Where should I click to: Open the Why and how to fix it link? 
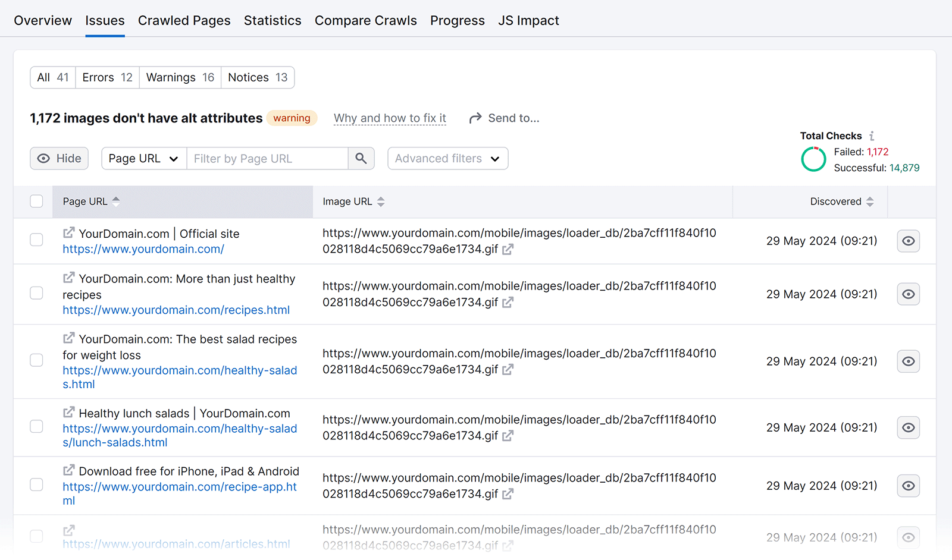390,118
